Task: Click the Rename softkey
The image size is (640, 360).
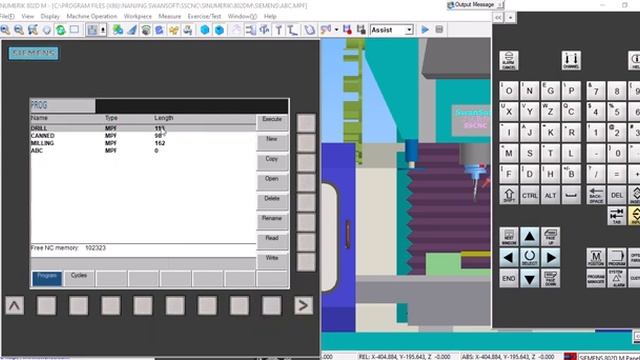Action: coord(272,222)
